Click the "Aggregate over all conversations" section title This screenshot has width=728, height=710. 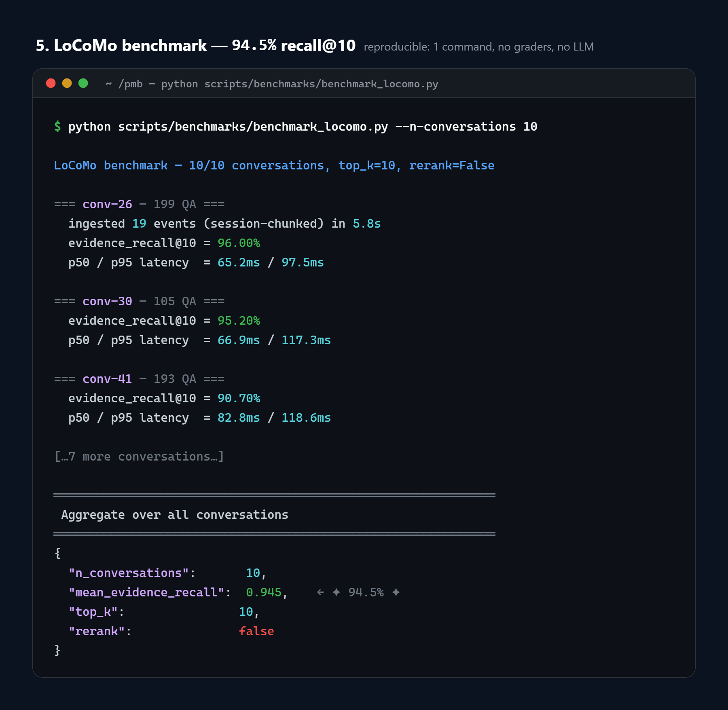[x=175, y=515]
